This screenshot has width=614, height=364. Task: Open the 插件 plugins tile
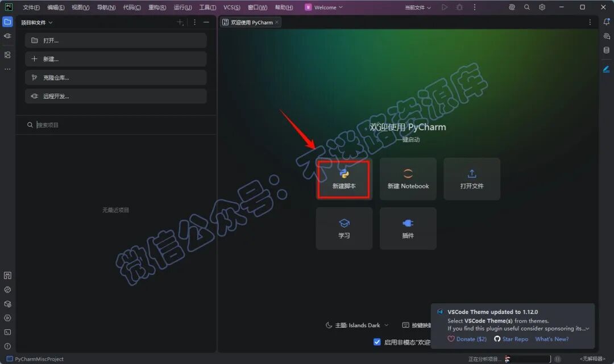click(408, 228)
